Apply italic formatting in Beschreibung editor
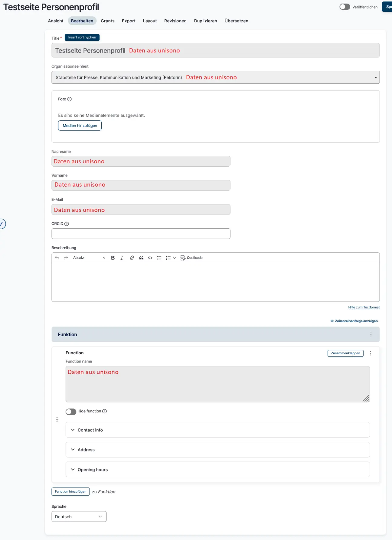The width and height of the screenshot is (392, 540). [122, 258]
